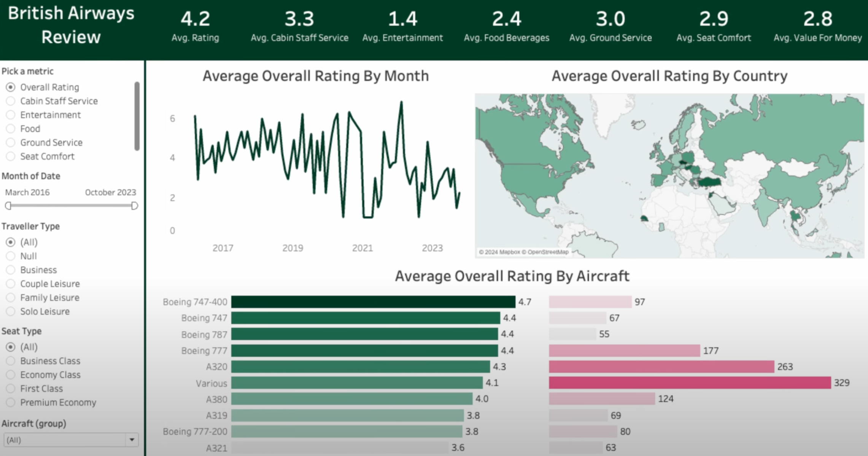Click the 4.2 Avg. Rating KPI

195,27
